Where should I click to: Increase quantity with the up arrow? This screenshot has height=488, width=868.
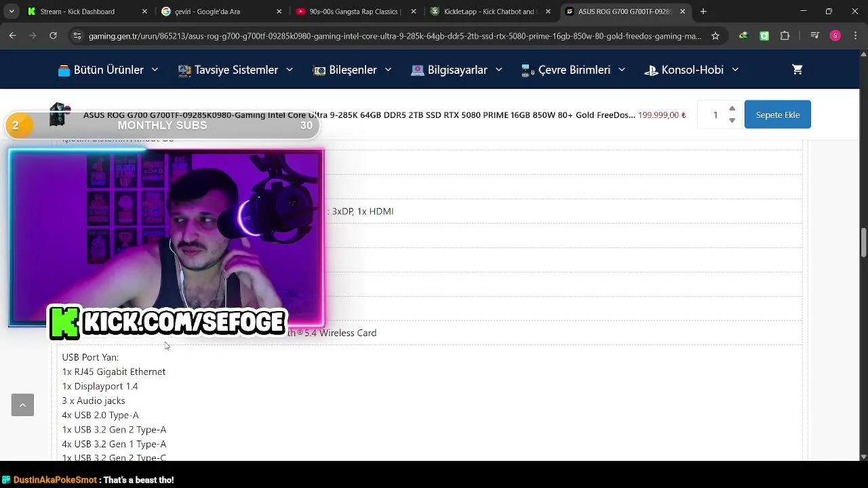[732, 108]
